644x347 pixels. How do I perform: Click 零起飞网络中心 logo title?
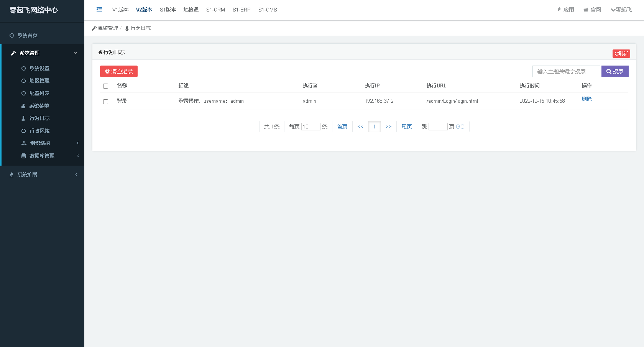[34, 10]
